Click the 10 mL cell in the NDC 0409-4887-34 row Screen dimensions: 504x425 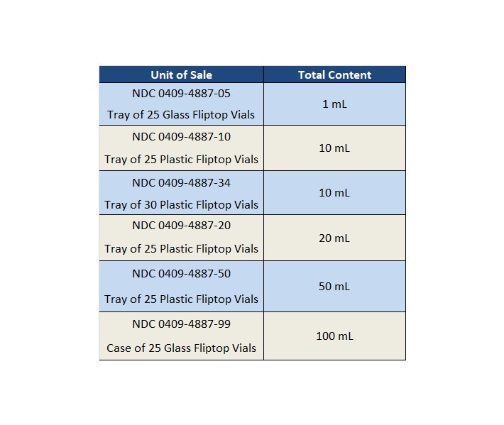coord(334,192)
